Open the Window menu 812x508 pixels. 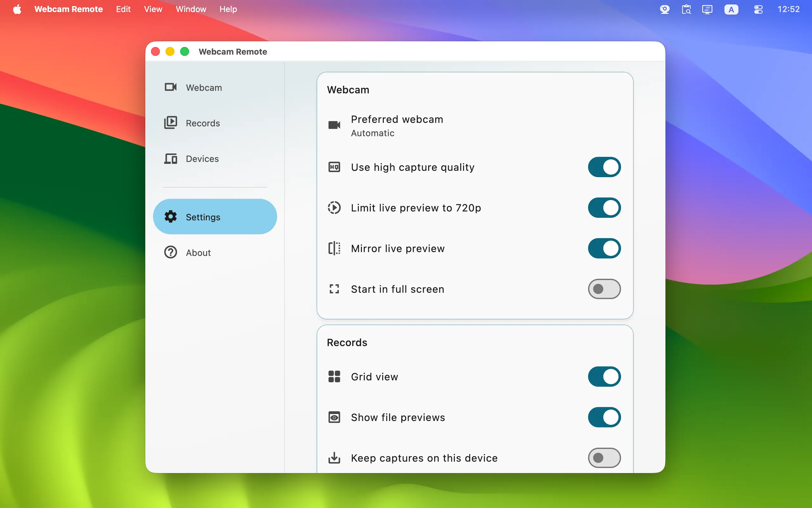[x=191, y=9]
